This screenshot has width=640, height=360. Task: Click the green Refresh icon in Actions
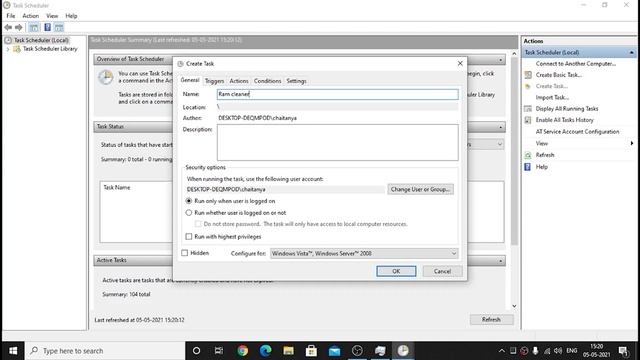click(x=528, y=155)
